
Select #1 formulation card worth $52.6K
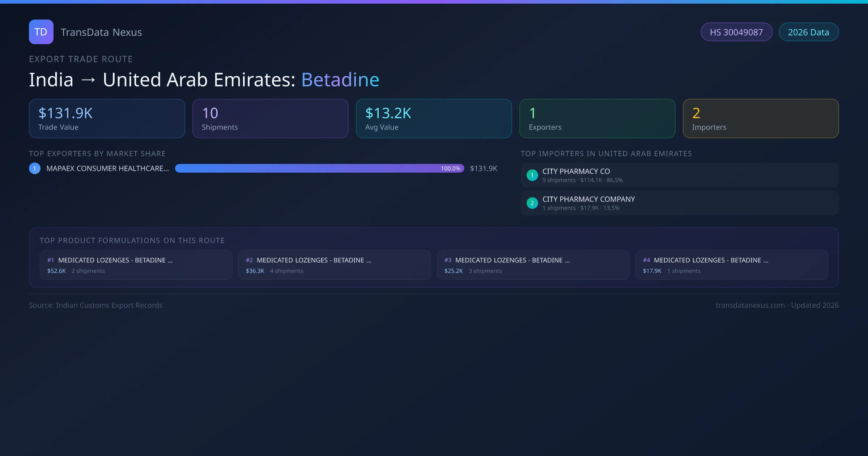point(136,265)
